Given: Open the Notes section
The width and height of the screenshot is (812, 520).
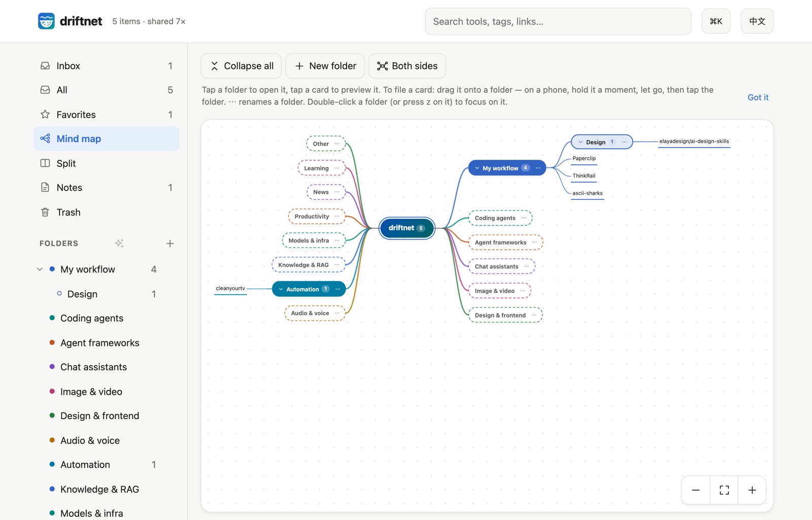Looking at the screenshot, I should [x=107, y=188].
